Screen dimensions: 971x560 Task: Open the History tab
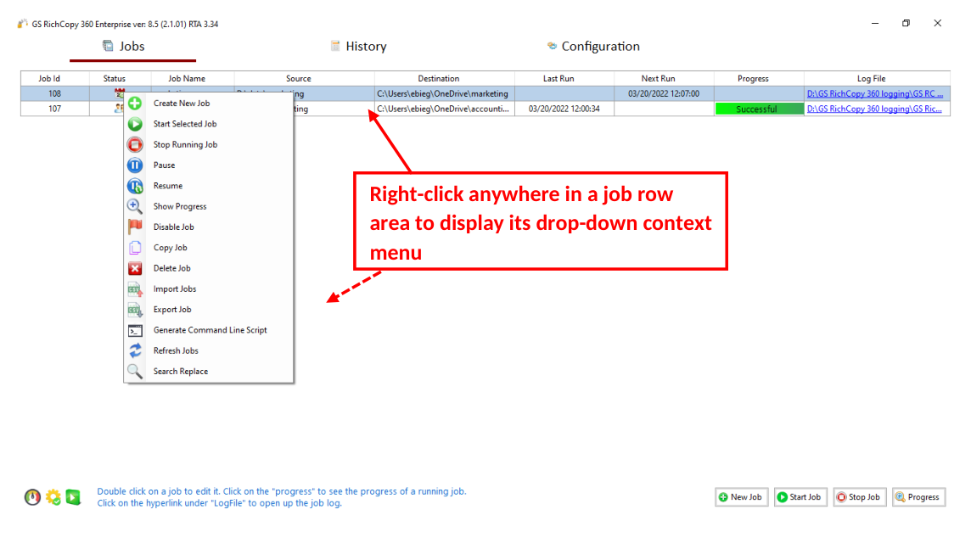[x=358, y=47]
